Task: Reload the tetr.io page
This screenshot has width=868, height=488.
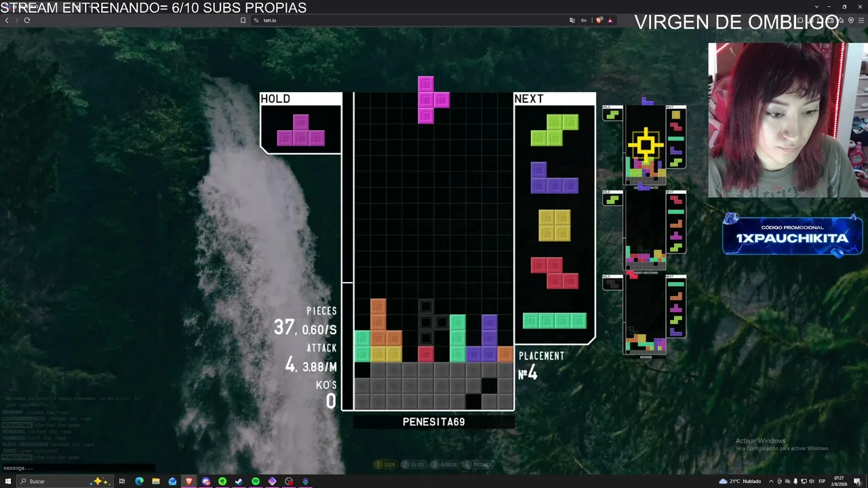Action: tap(27, 20)
